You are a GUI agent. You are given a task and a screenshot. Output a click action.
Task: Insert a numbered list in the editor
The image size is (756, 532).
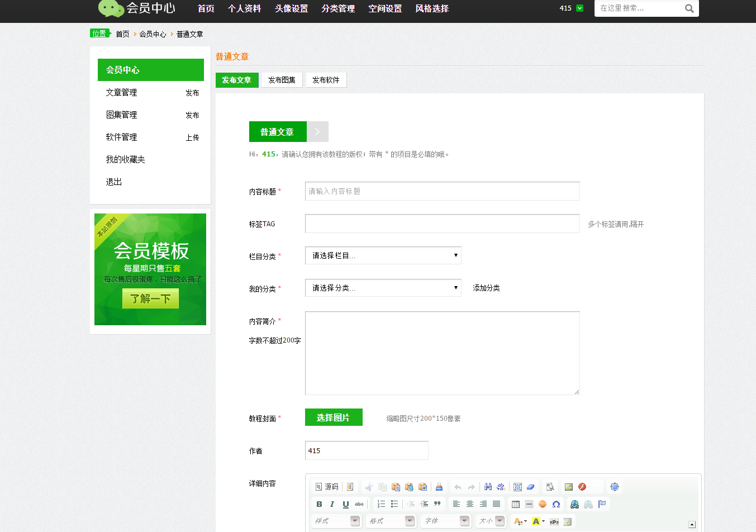[x=381, y=504]
